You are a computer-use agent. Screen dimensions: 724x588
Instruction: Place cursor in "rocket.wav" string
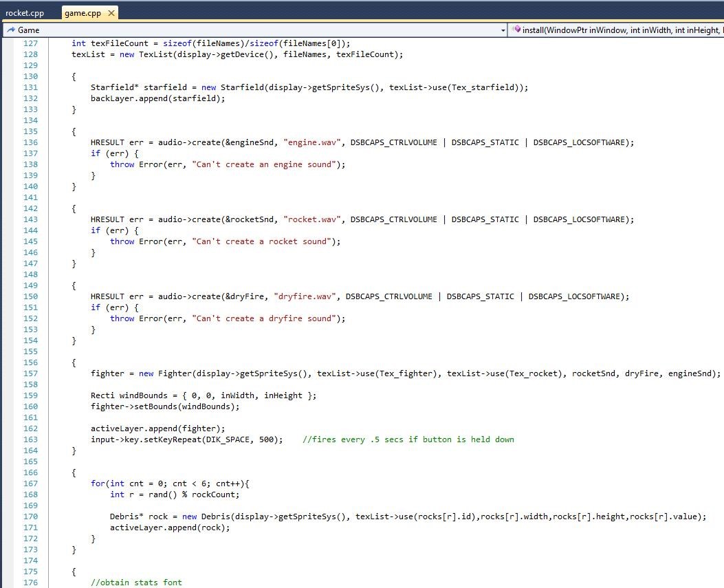(311, 219)
